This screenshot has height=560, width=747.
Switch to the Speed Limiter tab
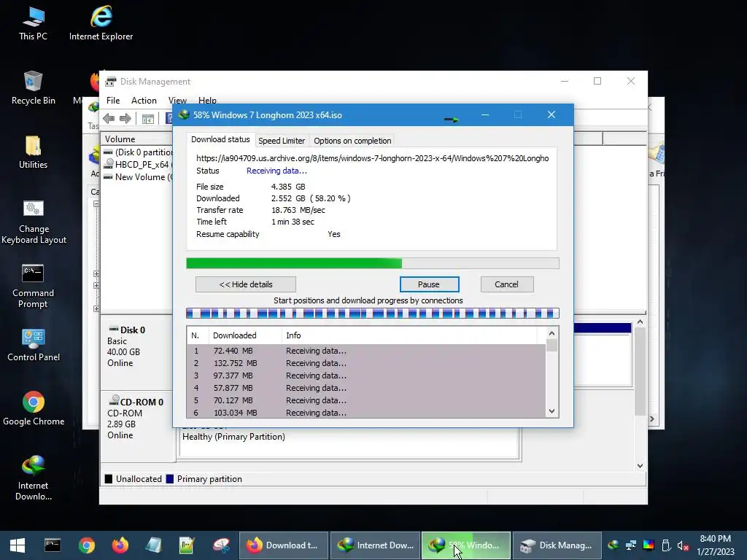click(282, 141)
